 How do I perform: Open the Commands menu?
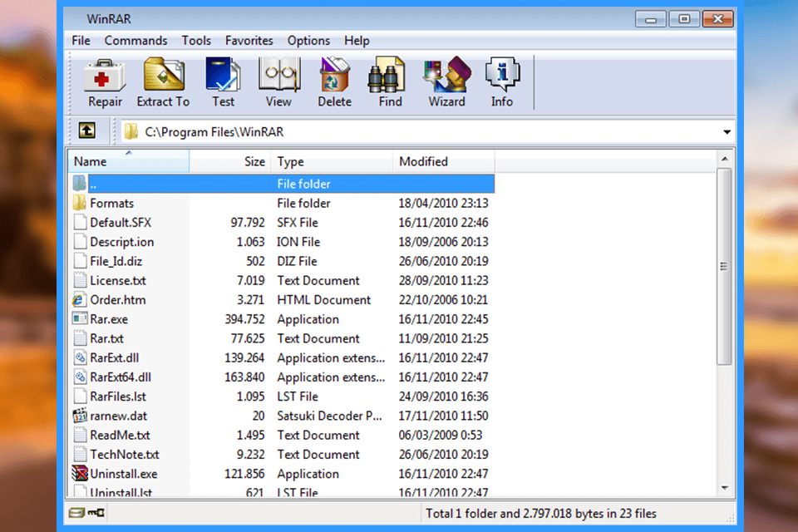click(135, 41)
